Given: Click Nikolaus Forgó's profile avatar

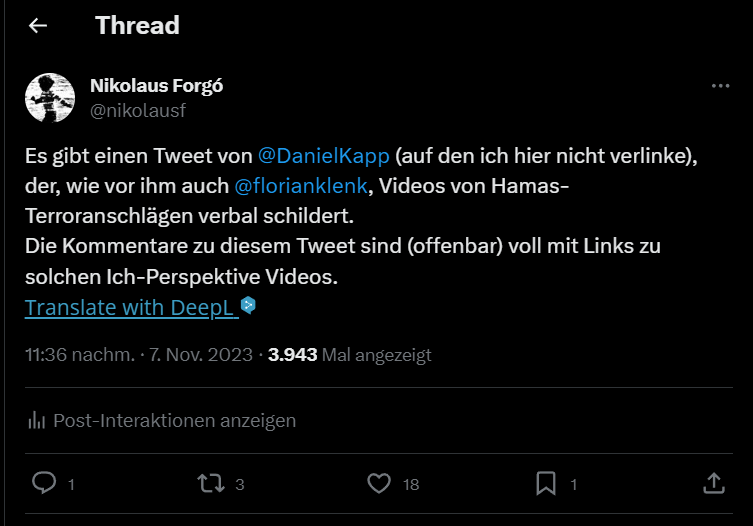Looking at the screenshot, I should [50, 97].
